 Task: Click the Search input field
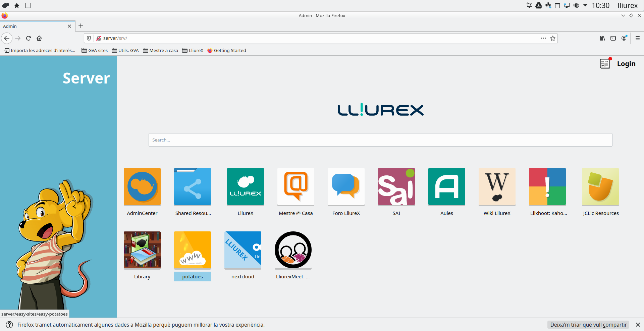[x=380, y=140]
